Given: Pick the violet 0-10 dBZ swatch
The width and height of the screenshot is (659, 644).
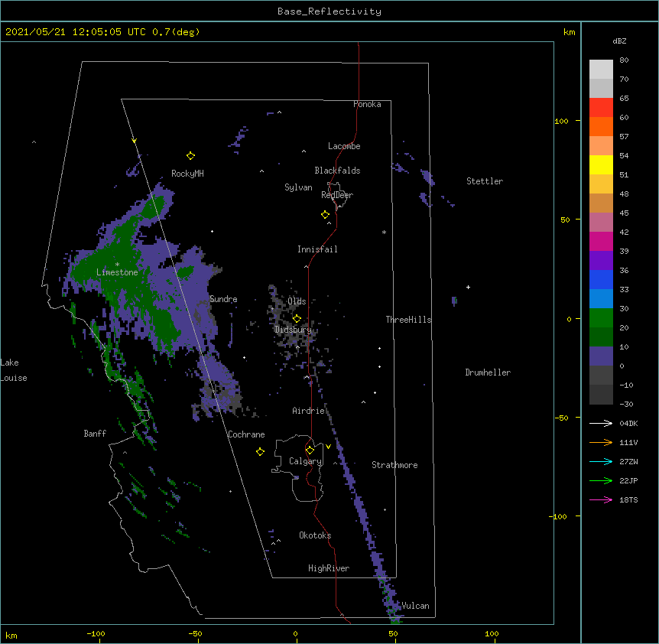Looking at the screenshot, I should [x=601, y=356].
